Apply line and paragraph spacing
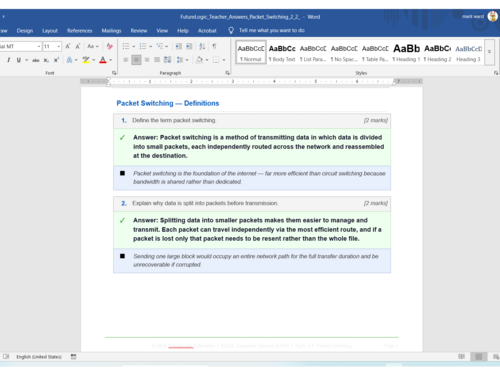Viewport: 500px width, 375px height. [x=180, y=60]
